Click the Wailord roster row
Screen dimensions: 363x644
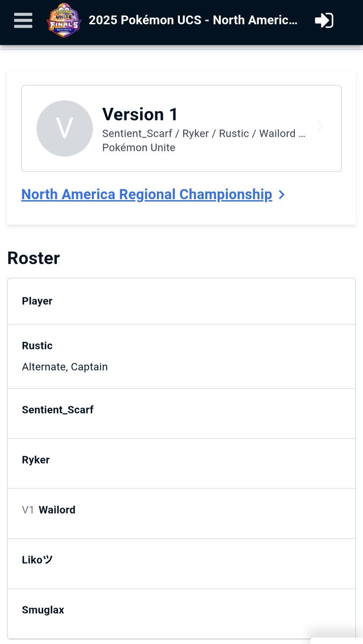[x=181, y=514]
